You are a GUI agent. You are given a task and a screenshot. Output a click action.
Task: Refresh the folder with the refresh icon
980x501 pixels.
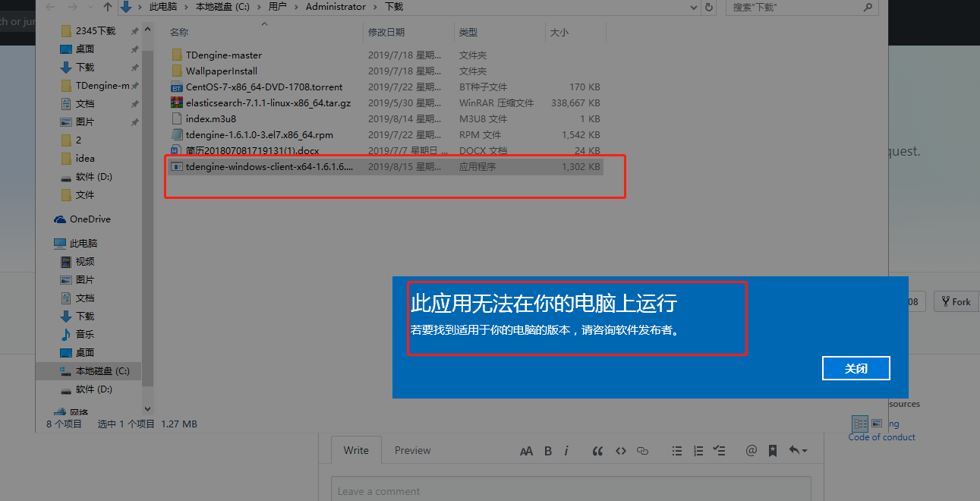point(709,7)
